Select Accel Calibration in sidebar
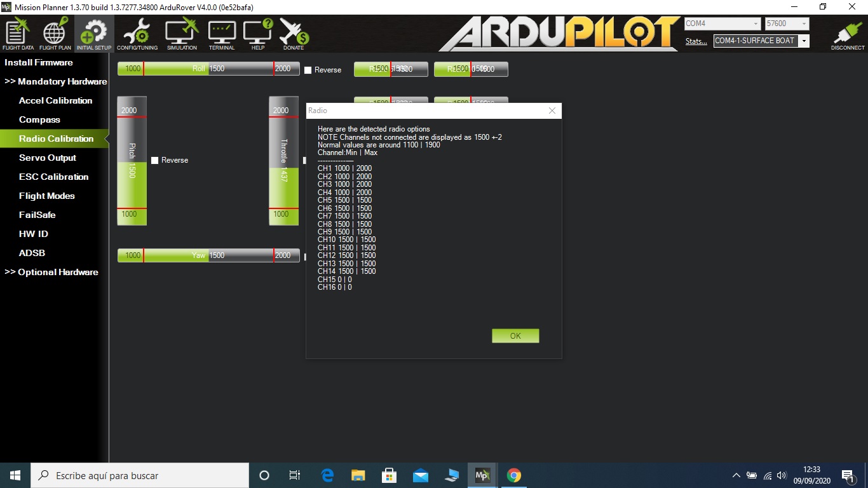The width and height of the screenshot is (868, 488). point(55,100)
